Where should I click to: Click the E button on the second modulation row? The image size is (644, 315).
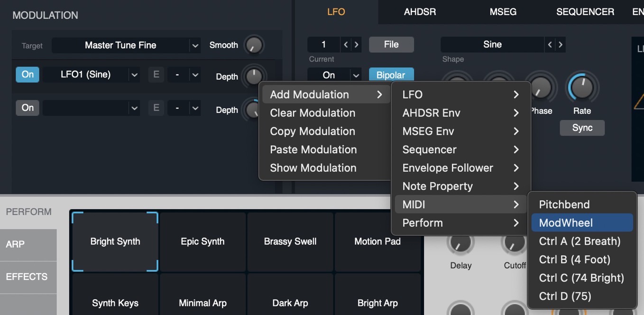[x=156, y=108]
